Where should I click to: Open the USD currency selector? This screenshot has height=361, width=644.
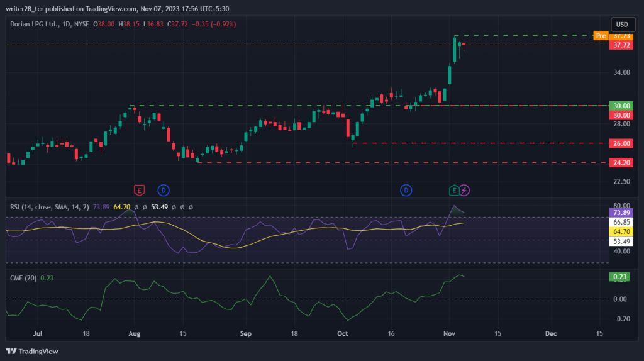(622, 25)
